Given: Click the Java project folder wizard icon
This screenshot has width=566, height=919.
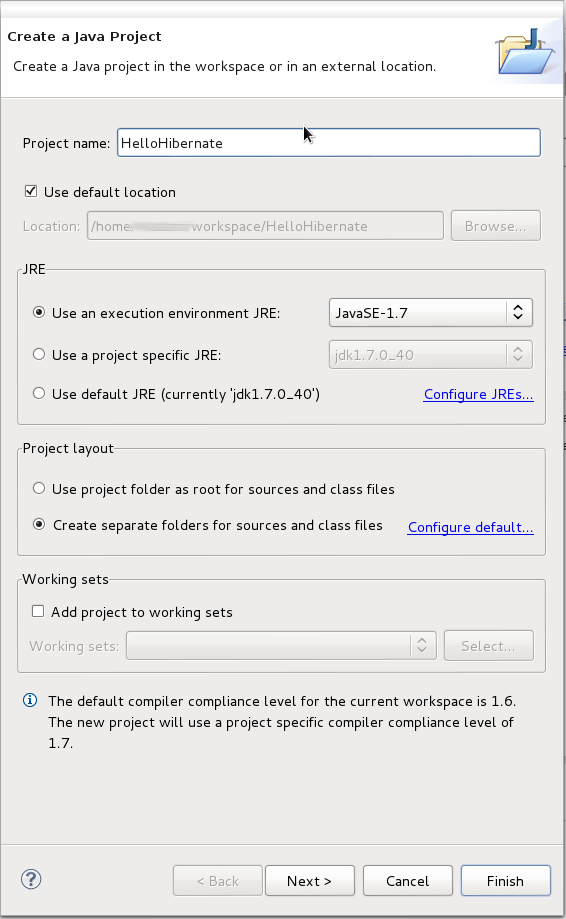Looking at the screenshot, I should click(526, 52).
